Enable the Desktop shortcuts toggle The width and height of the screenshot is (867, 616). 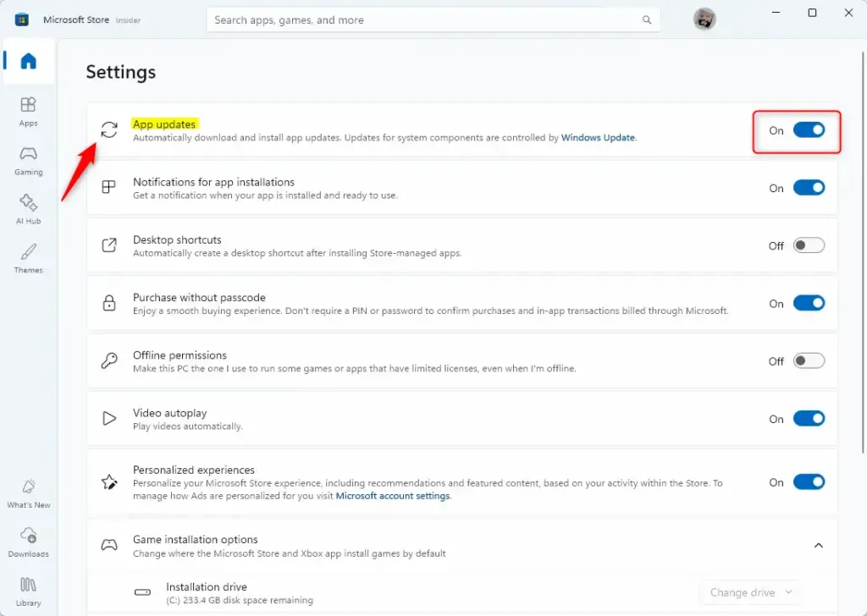click(809, 245)
